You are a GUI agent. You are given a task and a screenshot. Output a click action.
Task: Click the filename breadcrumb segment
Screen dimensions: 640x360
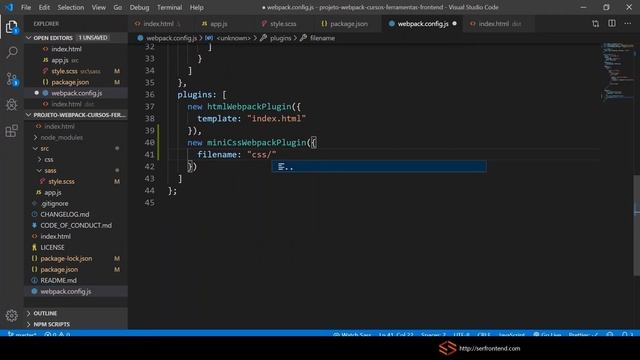[x=318, y=38]
